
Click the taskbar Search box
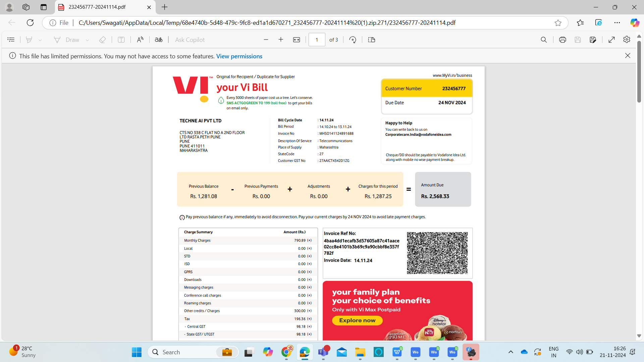click(193, 352)
